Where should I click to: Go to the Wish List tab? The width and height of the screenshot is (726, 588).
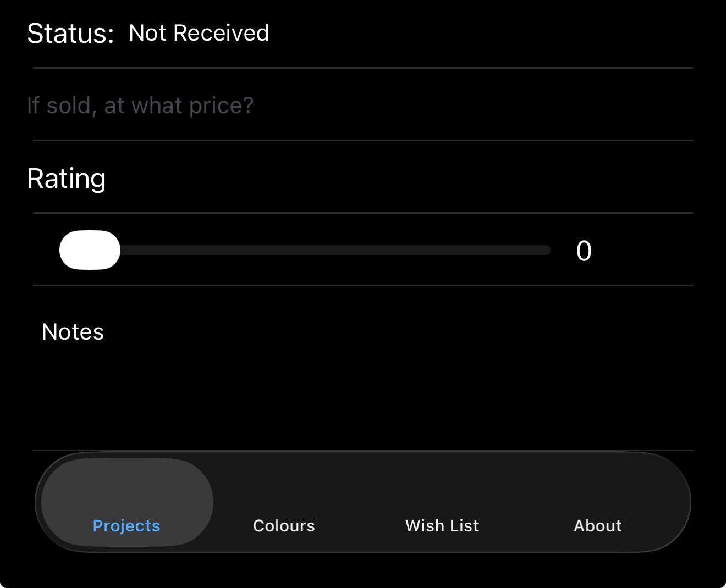(x=442, y=525)
